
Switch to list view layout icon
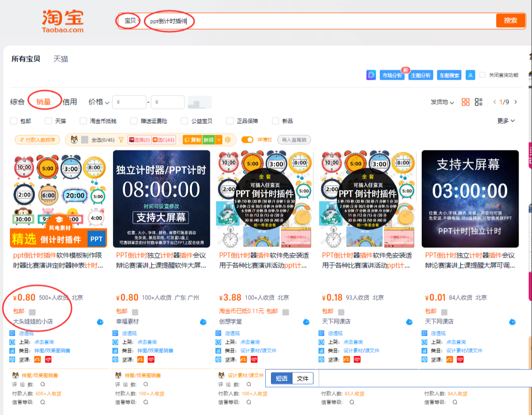[480, 102]
